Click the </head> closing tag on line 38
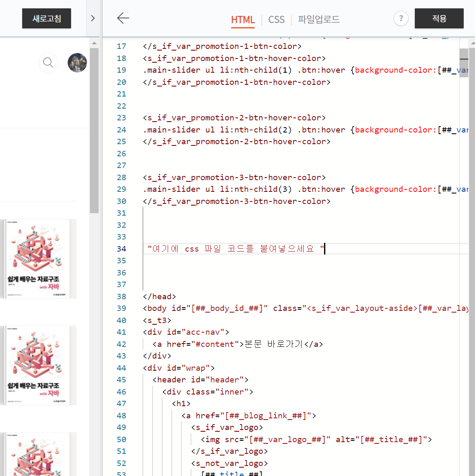475x476 pixels. click(159, 297)
